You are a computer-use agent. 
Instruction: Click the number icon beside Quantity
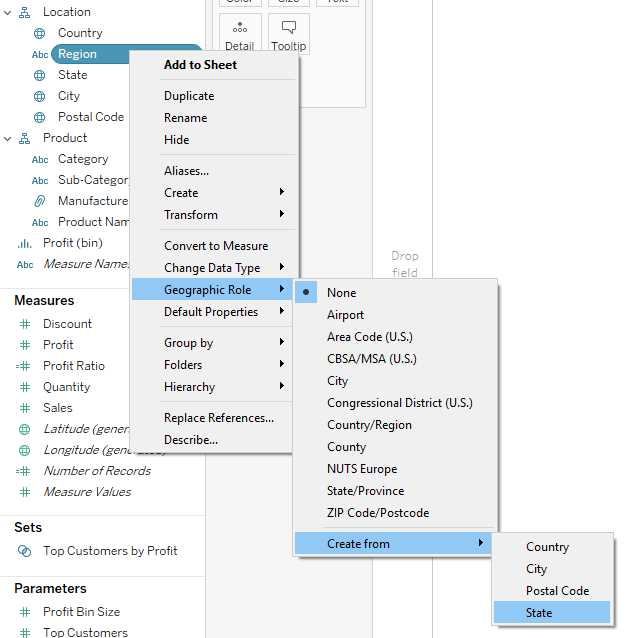tap(25, 387)
